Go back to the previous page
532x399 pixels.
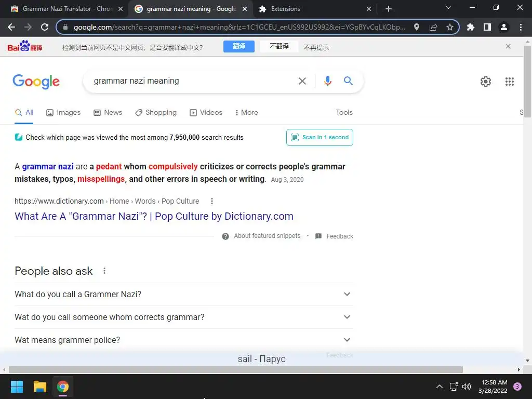click(11, 27)
